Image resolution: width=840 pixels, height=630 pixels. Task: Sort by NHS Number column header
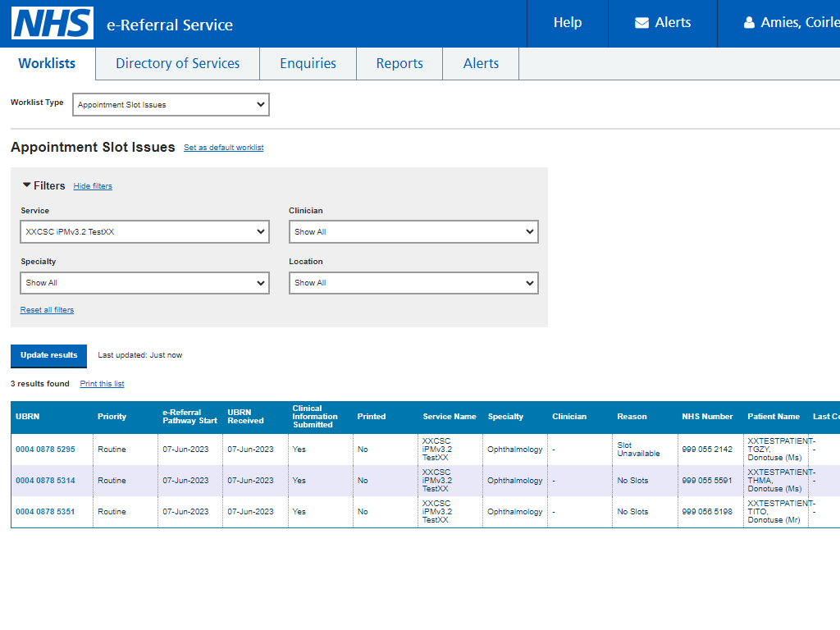(707, 416)
